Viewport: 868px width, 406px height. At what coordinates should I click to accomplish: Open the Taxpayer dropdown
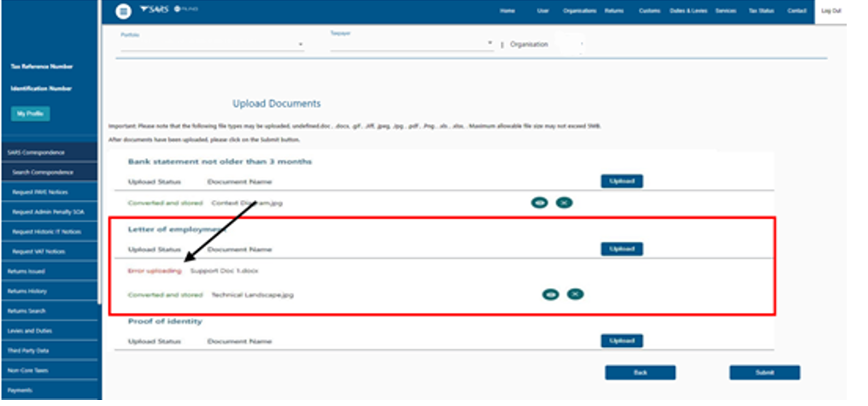pyautogui.click(x=490, y=43)
